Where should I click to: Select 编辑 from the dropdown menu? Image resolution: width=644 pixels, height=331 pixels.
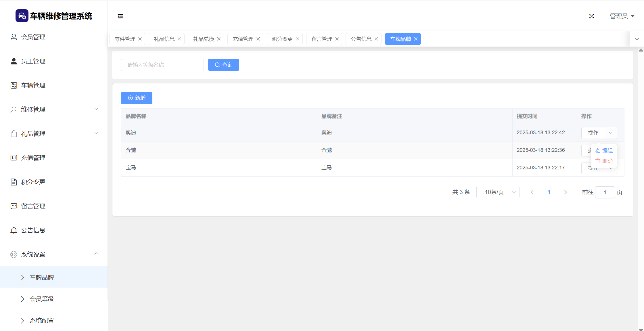604,151
